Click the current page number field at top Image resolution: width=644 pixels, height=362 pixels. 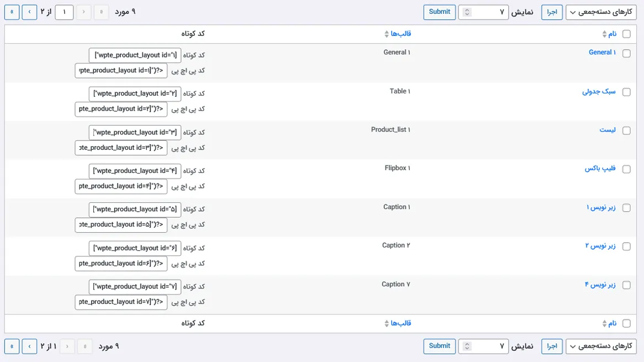pos(64,12)
